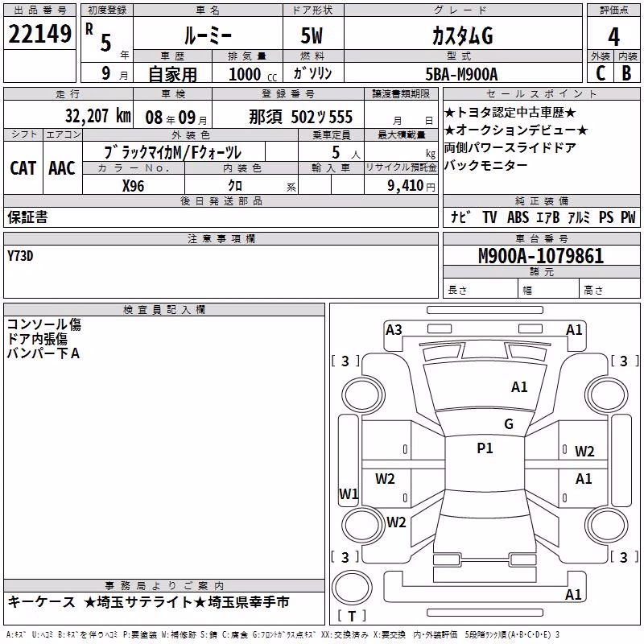Click the TV equipment label
Viewport: 644px width, 644px height.
(489, 217)
